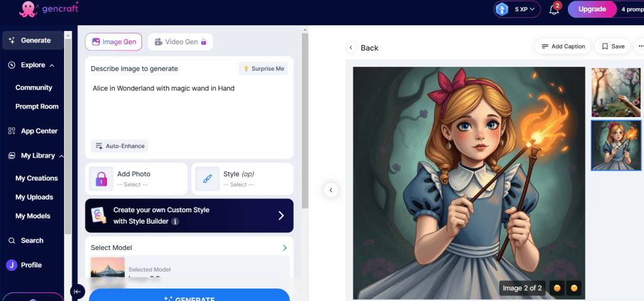The width and height of the screenshot is (644, 301).
Task: Switch to the locked Video Gen tab
Action: point(180,42)
